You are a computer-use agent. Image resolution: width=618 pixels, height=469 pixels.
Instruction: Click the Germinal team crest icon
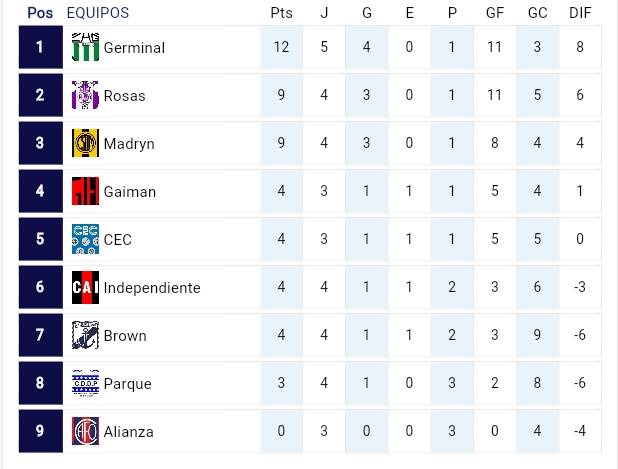tap(85, 47)
